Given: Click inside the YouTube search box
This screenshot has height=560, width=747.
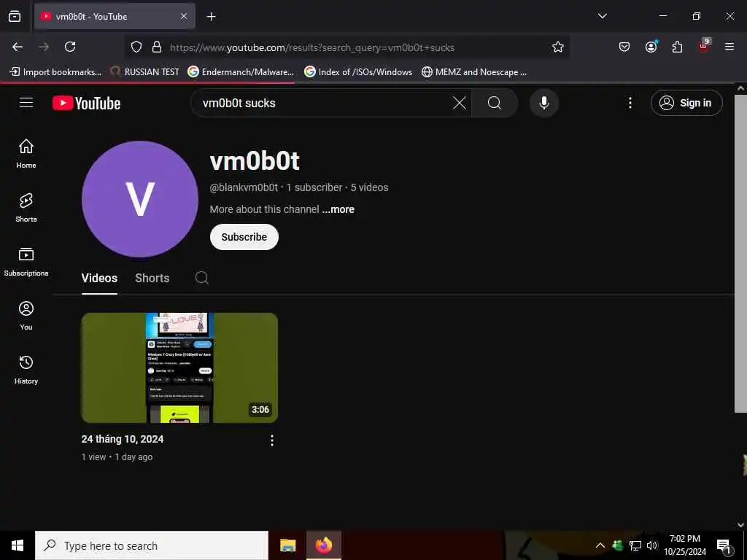Looking at the screenshot, I should pos(324,103).
